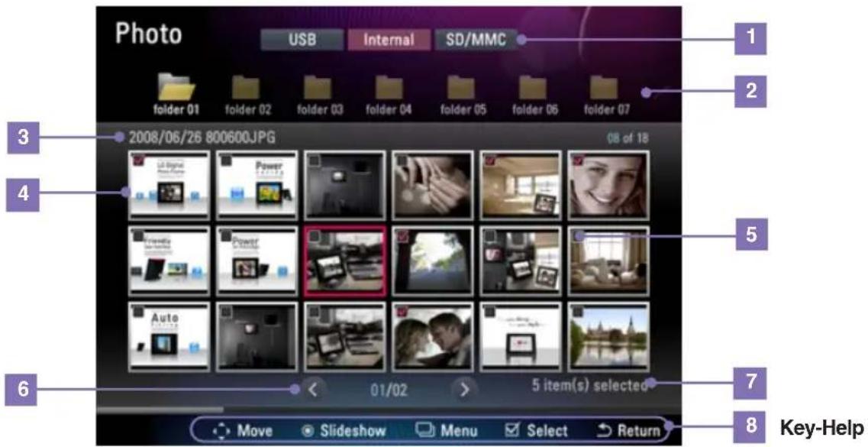Image resolution: width=868 pixels, height=447 pixels.
Task: Open Menu from the key-help bar
Action: tap(446, 431)
